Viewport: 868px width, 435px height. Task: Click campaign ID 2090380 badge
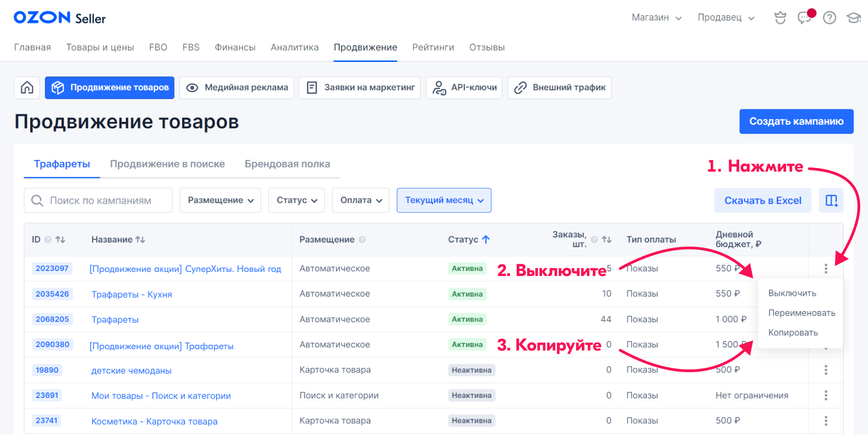(x=52, y=345)
